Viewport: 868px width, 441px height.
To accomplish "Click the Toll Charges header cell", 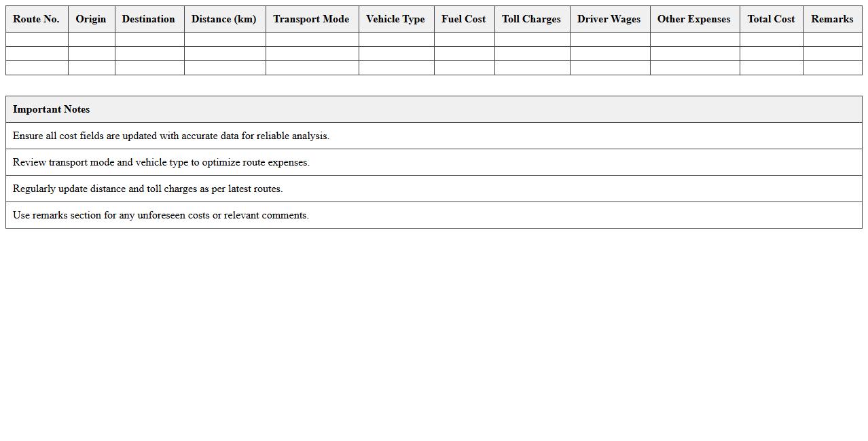I will (x=532, y=19).
